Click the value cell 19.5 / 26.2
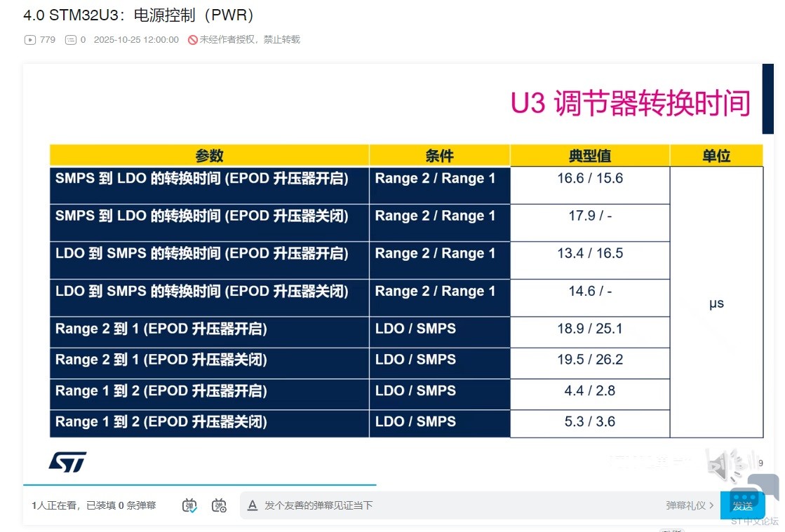 tap(590, 363)
